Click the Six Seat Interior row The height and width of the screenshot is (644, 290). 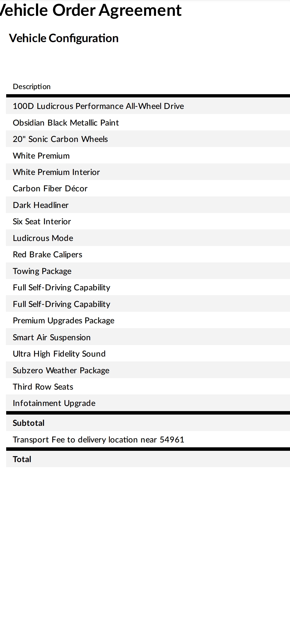(42, 222)
